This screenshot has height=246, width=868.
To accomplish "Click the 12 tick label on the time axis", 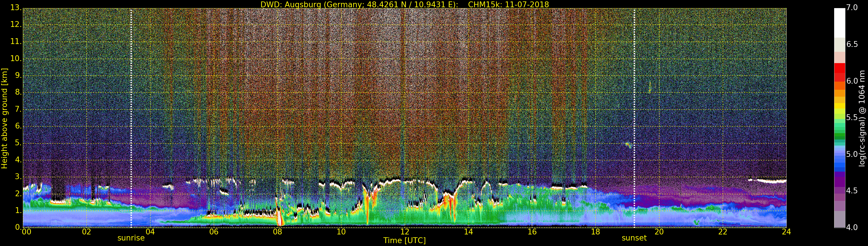I will [x=404, y=232].
